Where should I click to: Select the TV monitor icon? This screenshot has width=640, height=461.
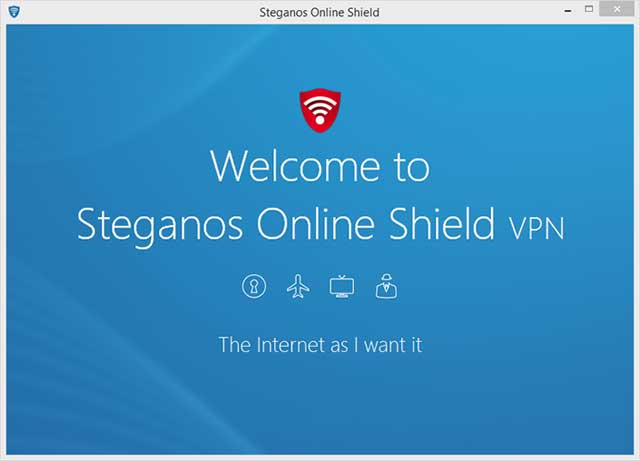(x=342, y=286)
